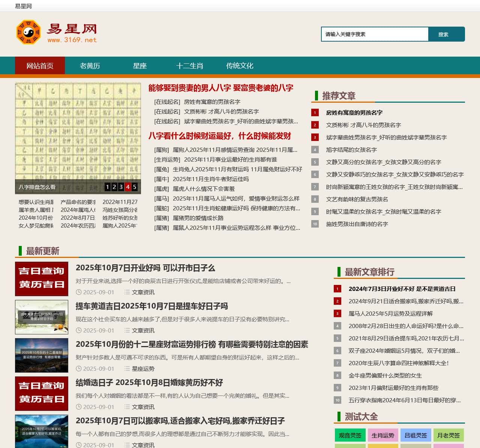
Task: Select the 十二生肖 navigation item
Action: [190, 66]
